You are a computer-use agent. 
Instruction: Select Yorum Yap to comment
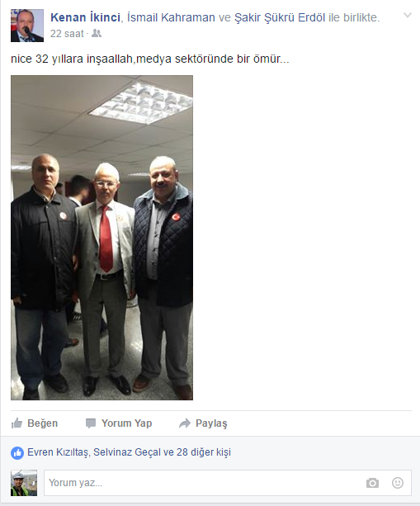tap(119, 423)
